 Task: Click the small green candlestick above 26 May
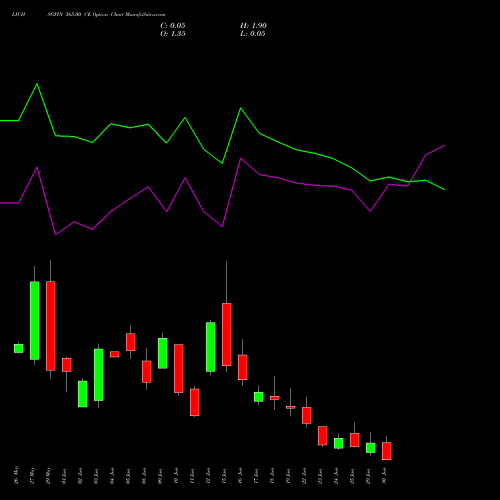[x=19, y=348]
